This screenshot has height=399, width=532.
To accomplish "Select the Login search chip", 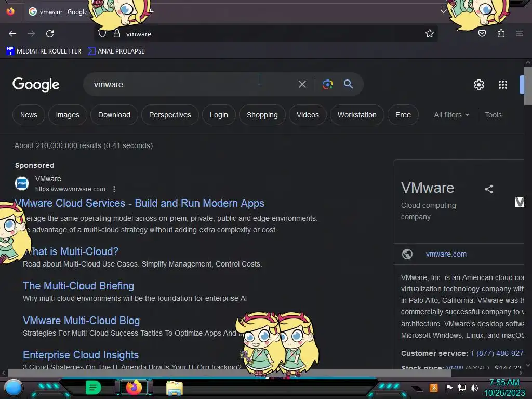I will pos(219,115).
